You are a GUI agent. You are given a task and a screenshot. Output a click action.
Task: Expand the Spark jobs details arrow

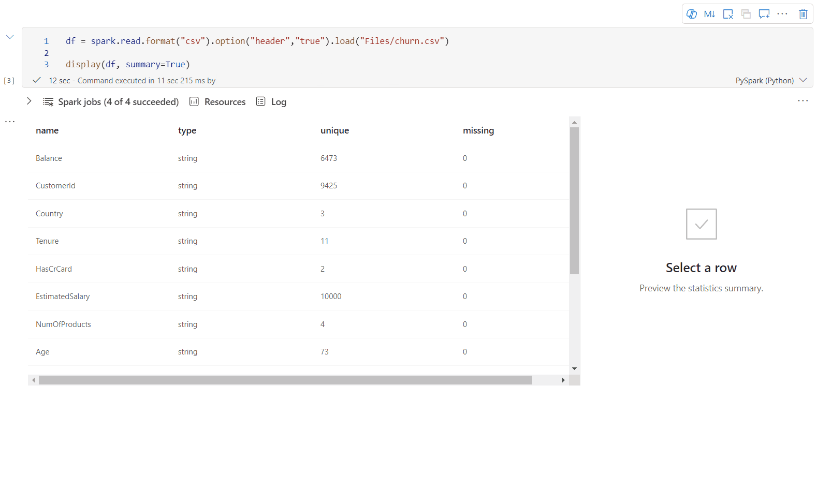30,101
